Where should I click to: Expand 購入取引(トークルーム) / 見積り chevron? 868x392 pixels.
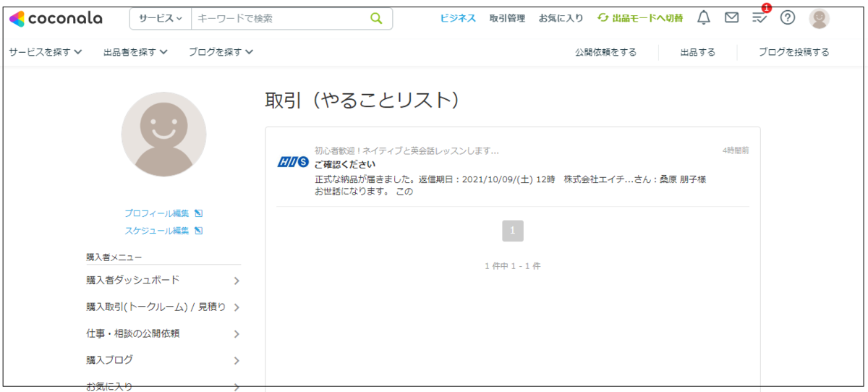pos(237,307)
